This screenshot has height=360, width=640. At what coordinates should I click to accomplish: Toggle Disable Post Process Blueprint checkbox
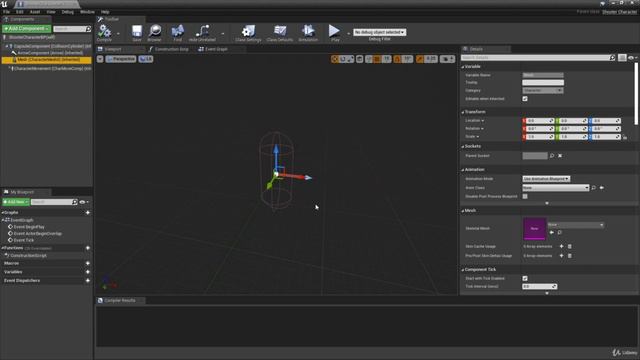525,196
